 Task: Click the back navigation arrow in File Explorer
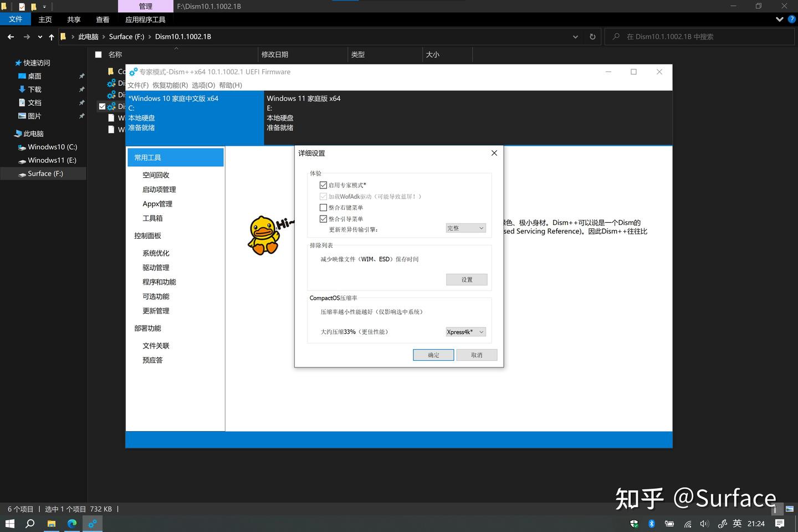pyautogui.click(x=11, y=37)
